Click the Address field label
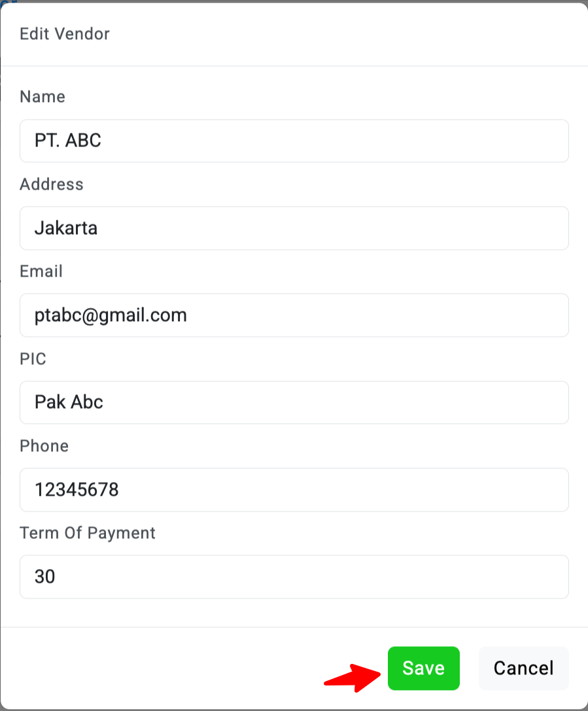Image resolution: width=588 pixels, height=711 pixels. coord(52,184)
